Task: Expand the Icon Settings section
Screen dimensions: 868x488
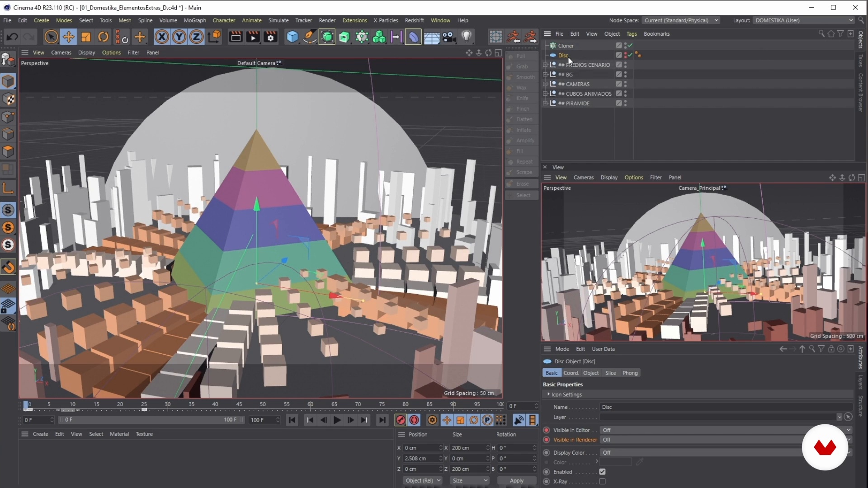Action: pyautogui.click(x=549, y=394)
